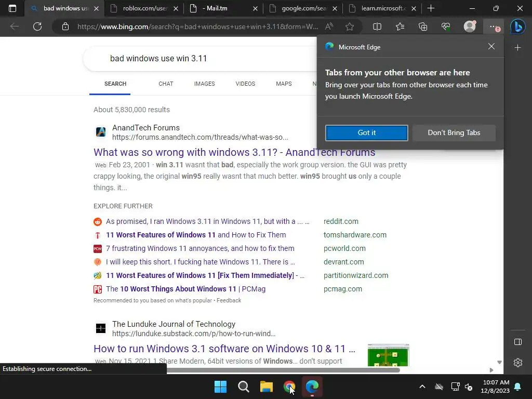Open tomshardware 11 Worst Features link
The image size is (532, 399).
click(x=196, y=235)
